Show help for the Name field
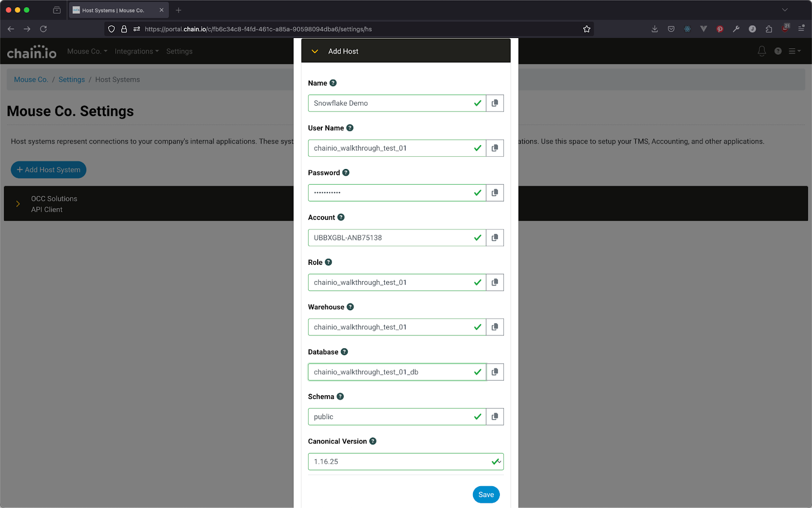This screenshot has height=508, width=812. click(x=333, y=83)
